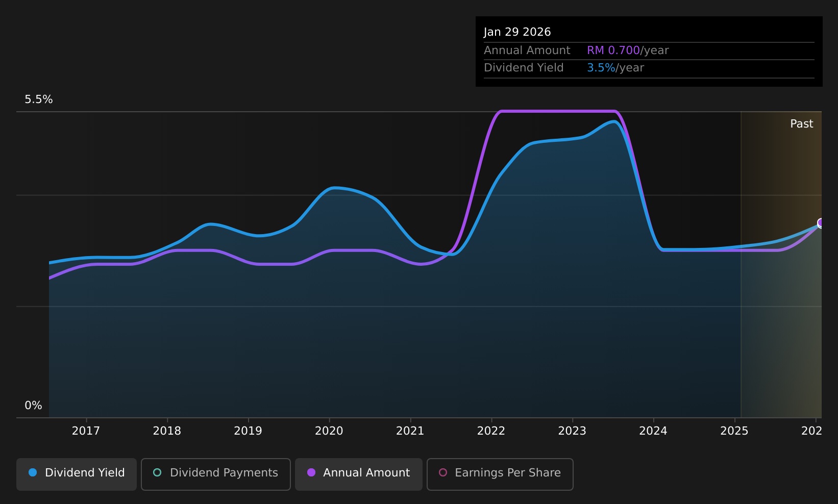The width and height of the screenshot is (838, 504).
Task: Click the RM 0.700 annual amount value
Action: (613, 51)
